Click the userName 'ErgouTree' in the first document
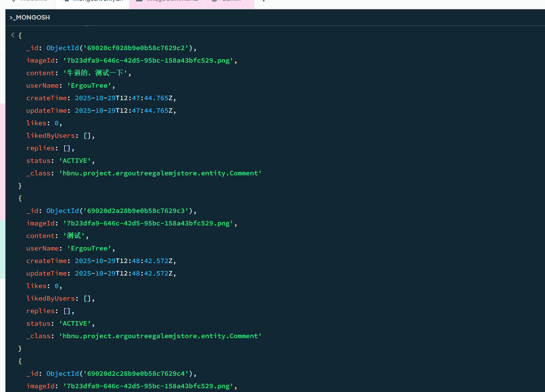 [89, 86]
